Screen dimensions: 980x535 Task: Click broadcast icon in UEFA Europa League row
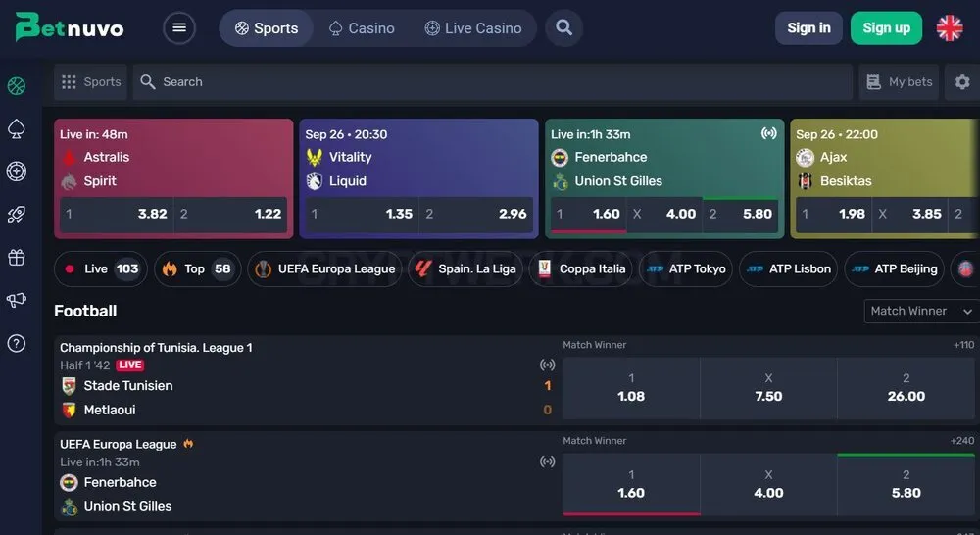pos(548,462)
